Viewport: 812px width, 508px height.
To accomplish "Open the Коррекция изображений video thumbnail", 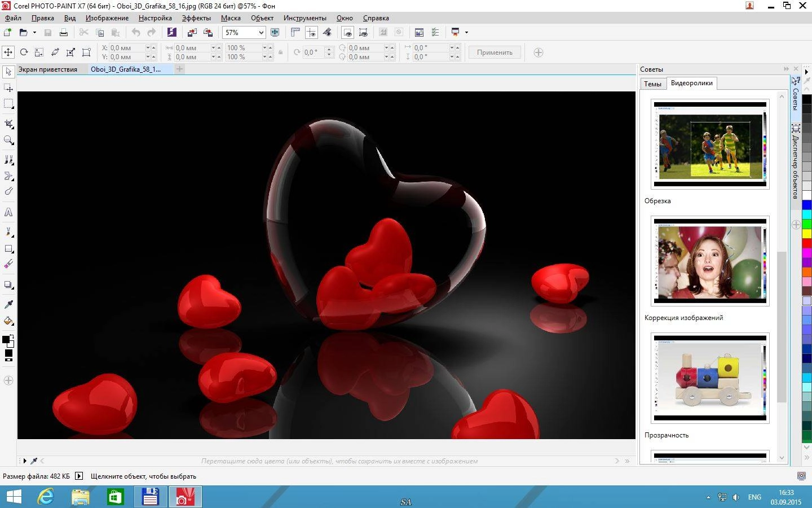I will pyautogui.click(x=710, y=261).
